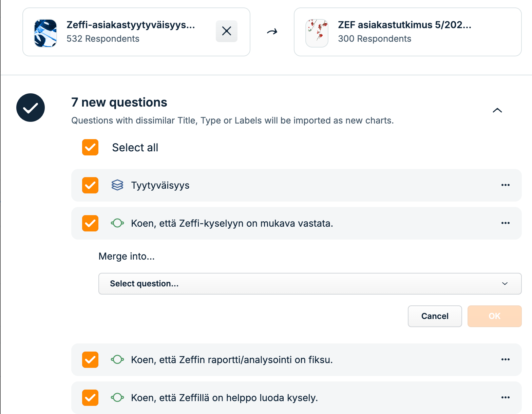Image resolution: width=532 pixels, height=414 pixels.
Task: Toggle the Select all checkbox
Action: click(x=90, y=147)
